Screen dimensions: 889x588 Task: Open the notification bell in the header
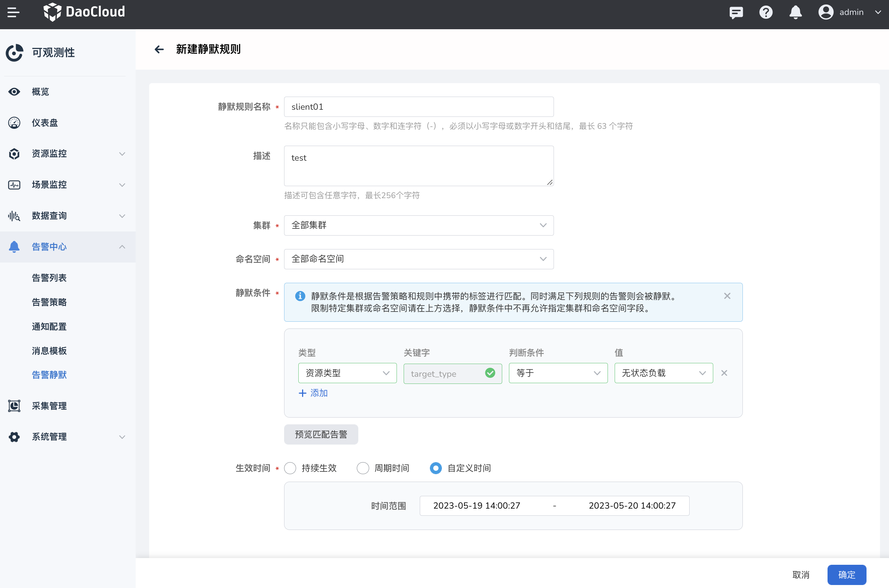tap(795, 12)
